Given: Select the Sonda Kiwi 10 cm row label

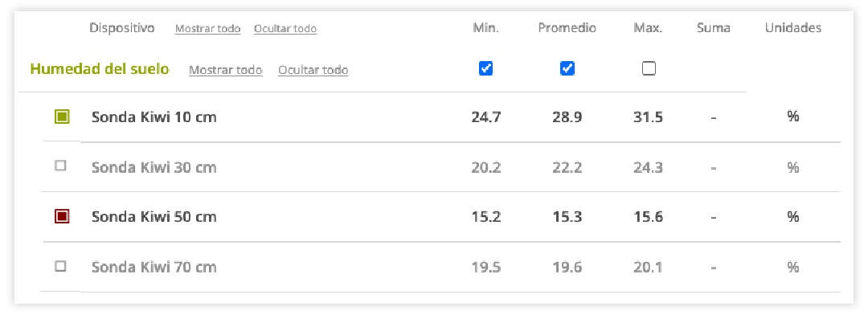Looking at the screenshot, I should tap(154, 117).
